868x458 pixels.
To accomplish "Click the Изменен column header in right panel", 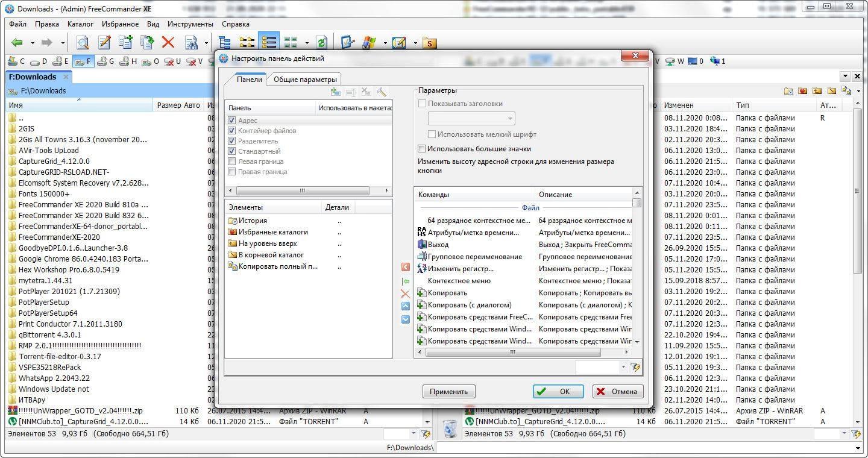I will [x=696, y=105].
